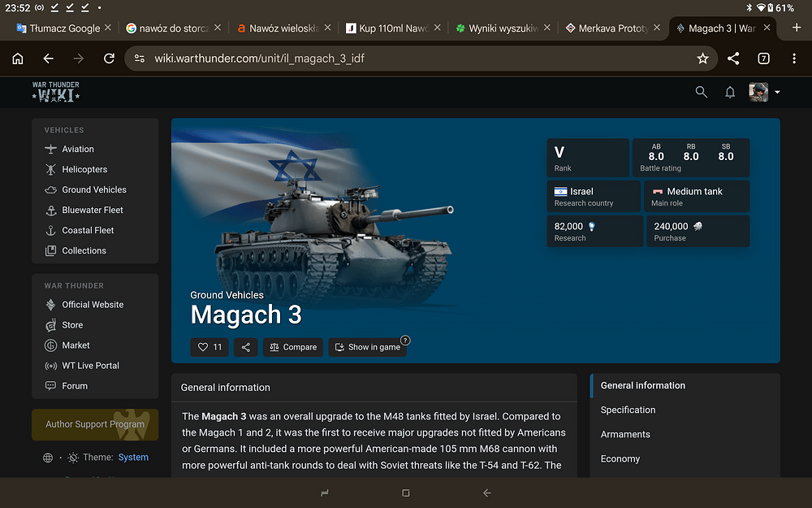Click the Author Support Program banner
Image resolution: width=812 pixels, height=508 pixels.
tap(95, 424)
